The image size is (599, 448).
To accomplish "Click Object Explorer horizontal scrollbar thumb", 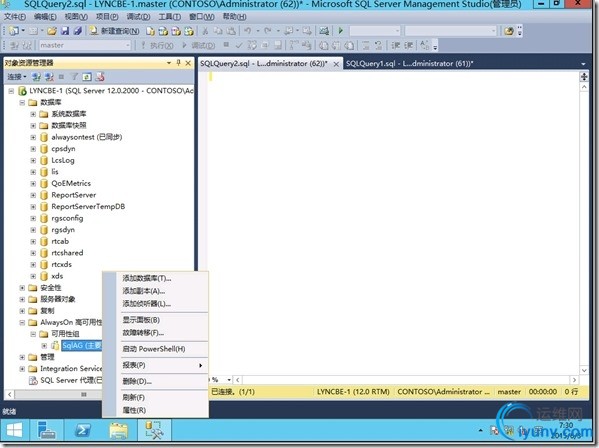I will (x=84, y=394).
